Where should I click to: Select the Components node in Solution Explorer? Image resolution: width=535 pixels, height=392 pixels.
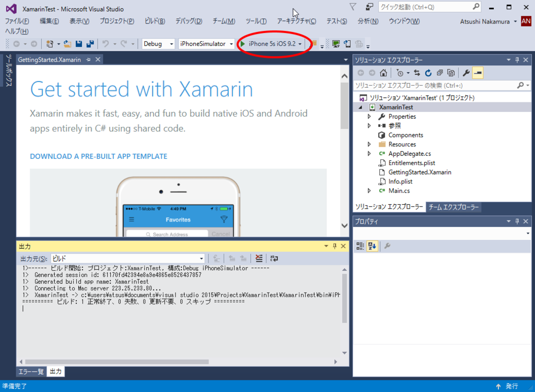[405, 135]
